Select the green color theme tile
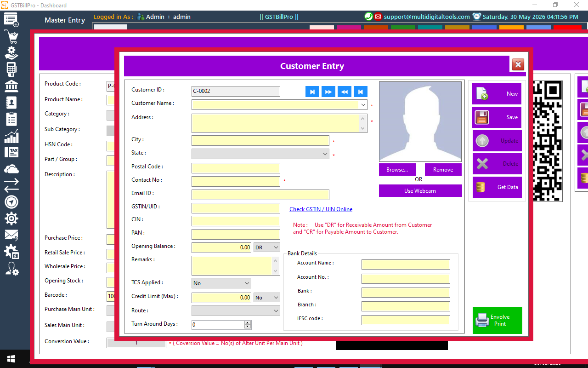 pos(403,28)
